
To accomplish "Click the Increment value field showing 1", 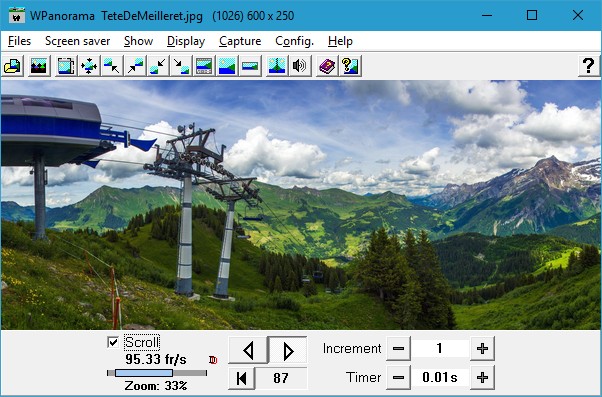I will pos(440,349).
